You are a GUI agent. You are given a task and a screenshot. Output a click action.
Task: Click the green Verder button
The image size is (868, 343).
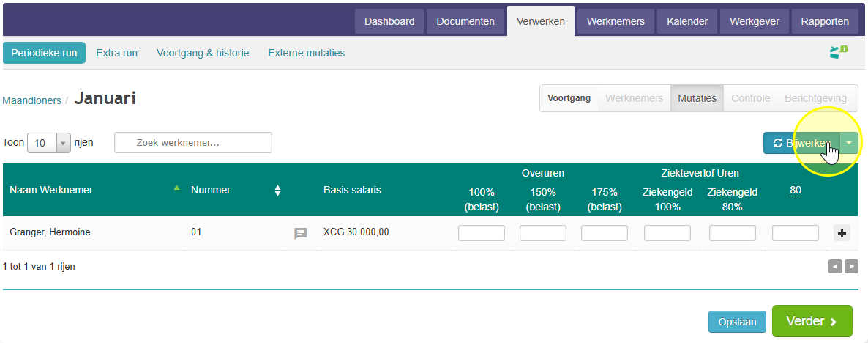pyautogui.click(x=812, y=322)
